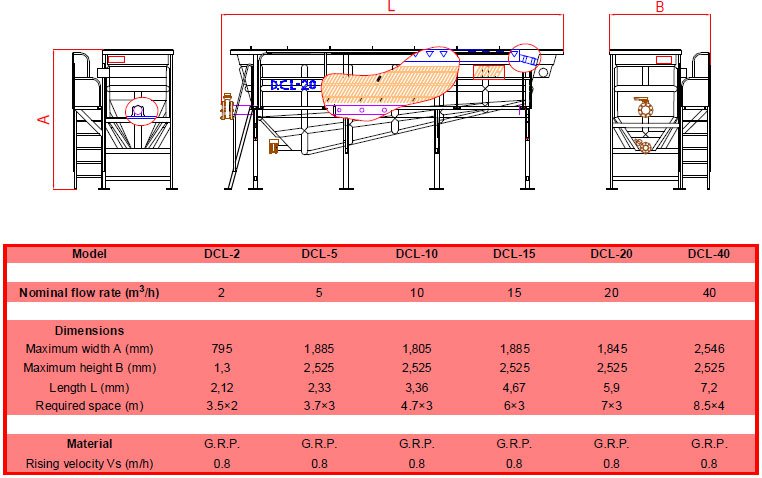Select the DCL-40 column header
This screenshot has height=478, width=762.
707,254
